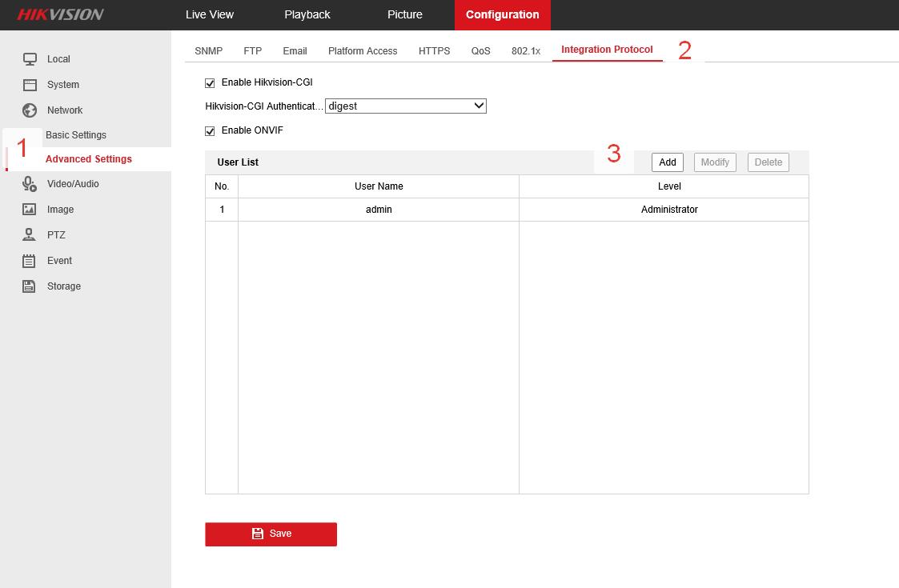Open the Hikvision-CGI Authentication digest dropdown

click(x=405, y=106)
